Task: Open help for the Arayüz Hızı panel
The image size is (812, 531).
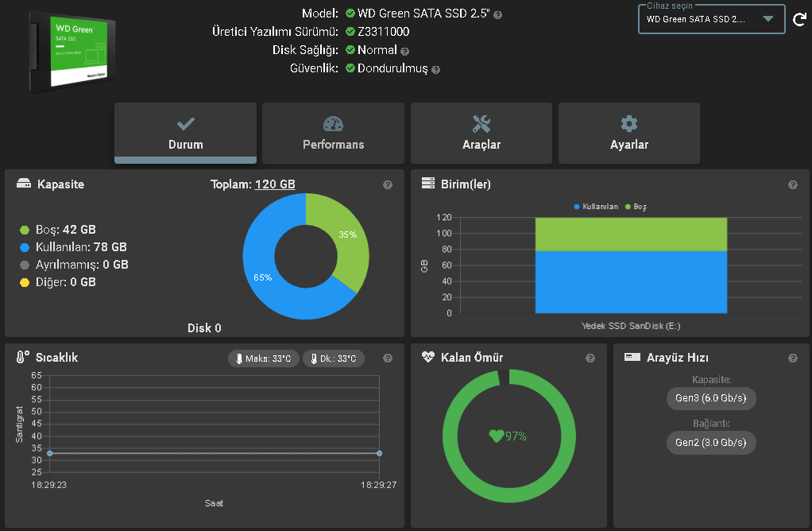Action: (792, 358)
